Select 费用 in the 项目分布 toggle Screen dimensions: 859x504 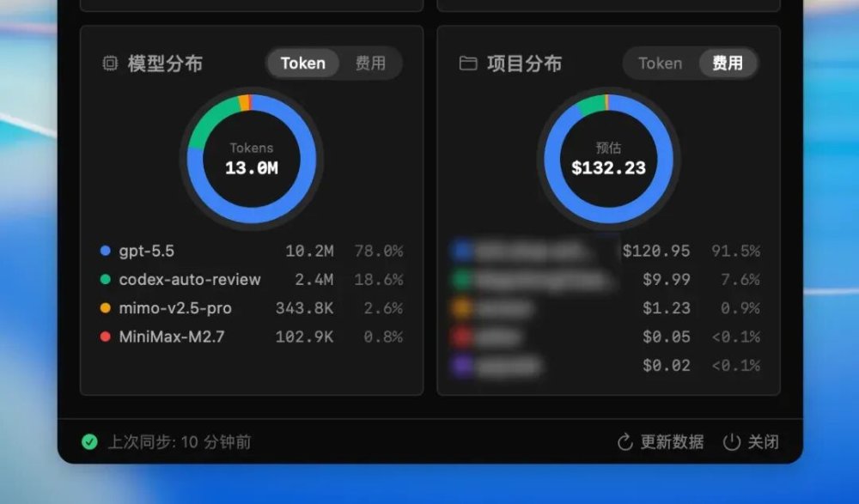pos(728,64)
